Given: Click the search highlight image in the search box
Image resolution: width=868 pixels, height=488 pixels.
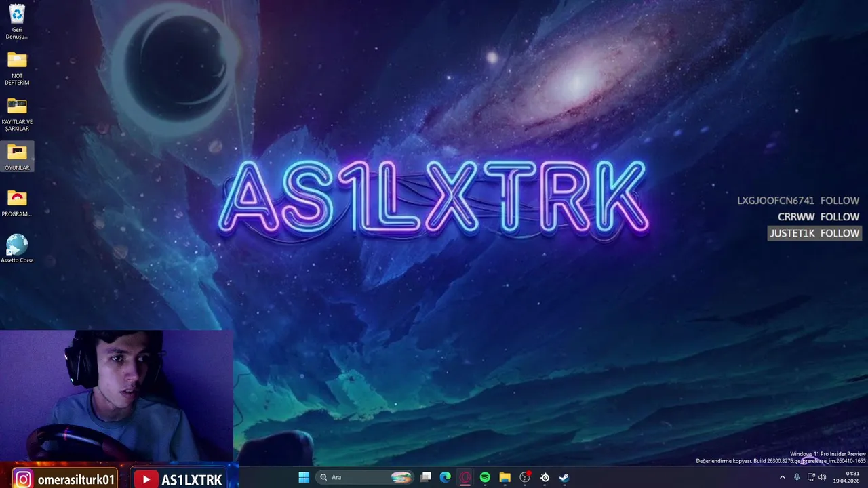Looking at the screenshot, I should (x=401, y=477).
